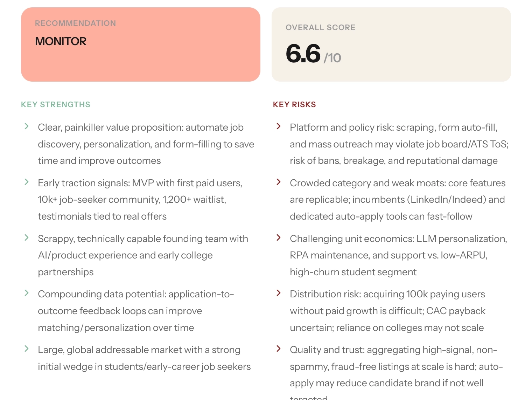This screenshot has height=400, width=532.
Task: Click red chevron beside 'Challenging unit economics'
Action: [279, 237]
